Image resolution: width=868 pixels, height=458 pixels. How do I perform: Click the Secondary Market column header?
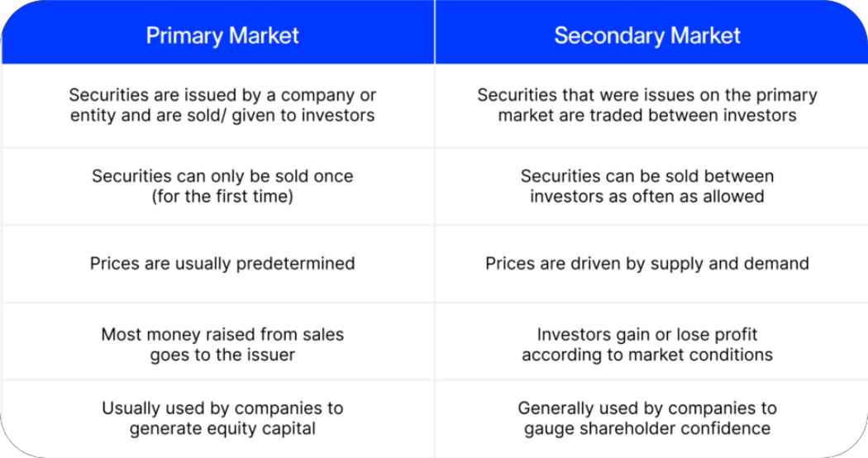(651, 32)
